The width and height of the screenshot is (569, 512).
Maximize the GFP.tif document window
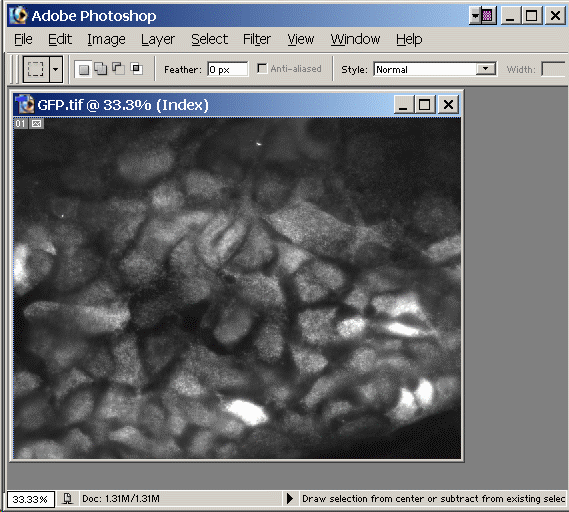coord(425,105)
